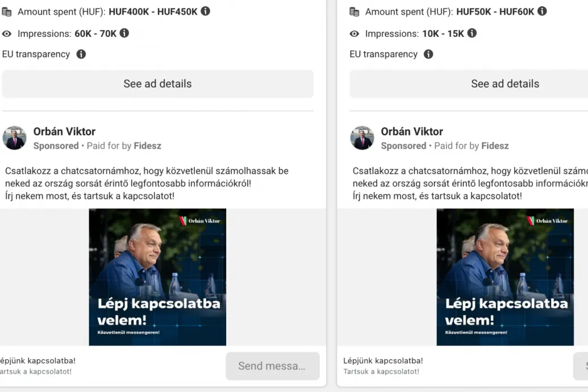Click Orbán Viktor page name in right ad

coord(412,132)
